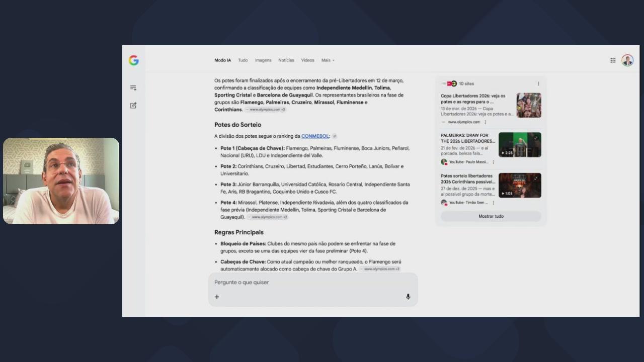Open the Notícias tab
Viewport: 644px width, 362px height.
pyautogui.click(x=286, y=60)
